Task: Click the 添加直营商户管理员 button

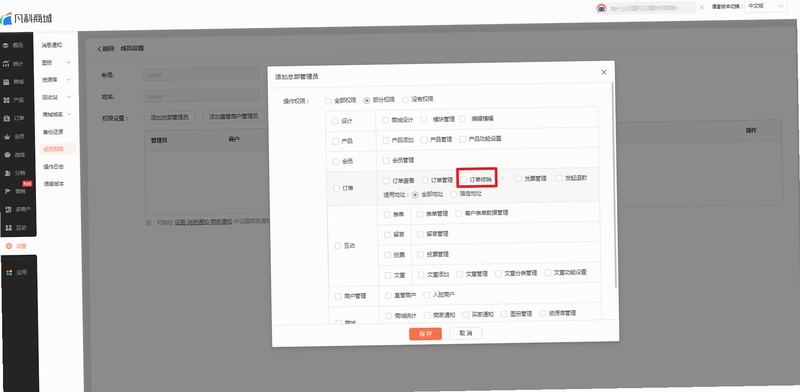Action: click(234, 116)
